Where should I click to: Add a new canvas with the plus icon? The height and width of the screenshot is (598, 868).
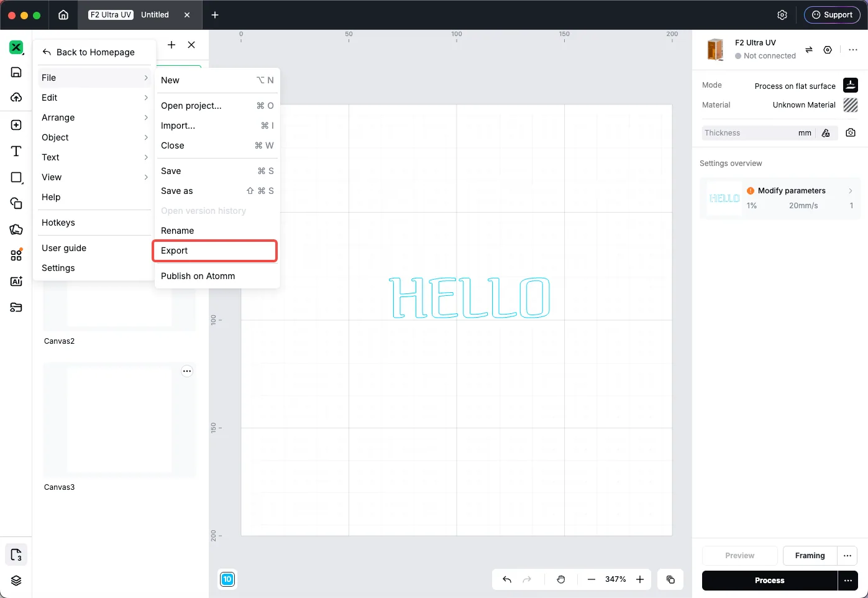click(x=171, y=45)
